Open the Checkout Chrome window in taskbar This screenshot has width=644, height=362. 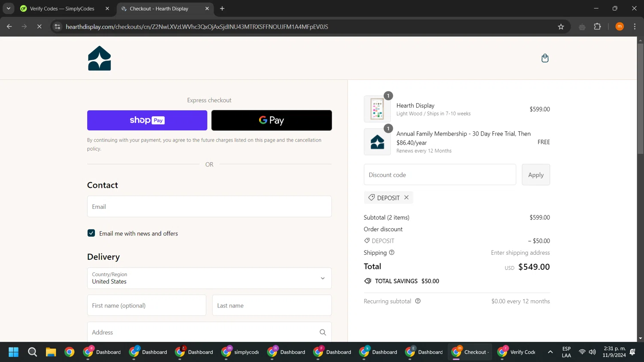470,352
